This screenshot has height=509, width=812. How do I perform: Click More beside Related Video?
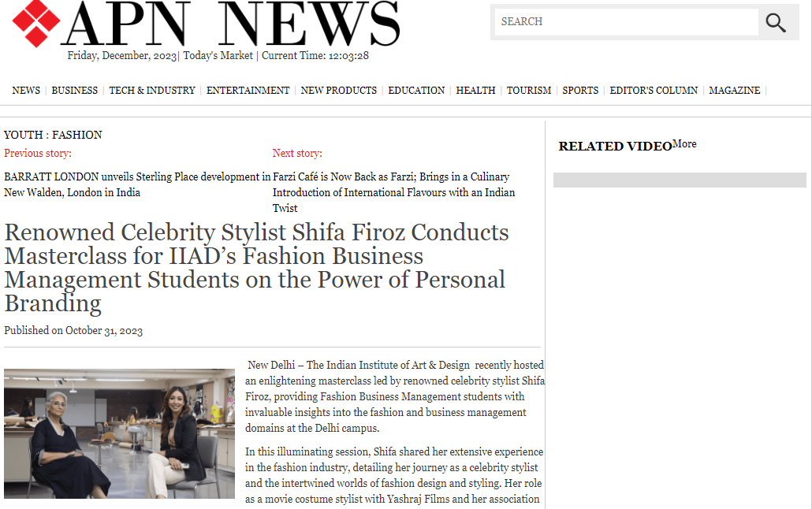click(x=684, y=144)
